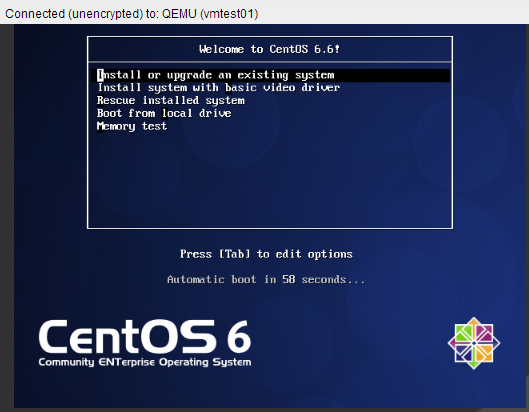The width and height of the screenshot is (529, 412).
Task: Click the "Welcome to CentOS 6.6!" title
Action: 270,49
